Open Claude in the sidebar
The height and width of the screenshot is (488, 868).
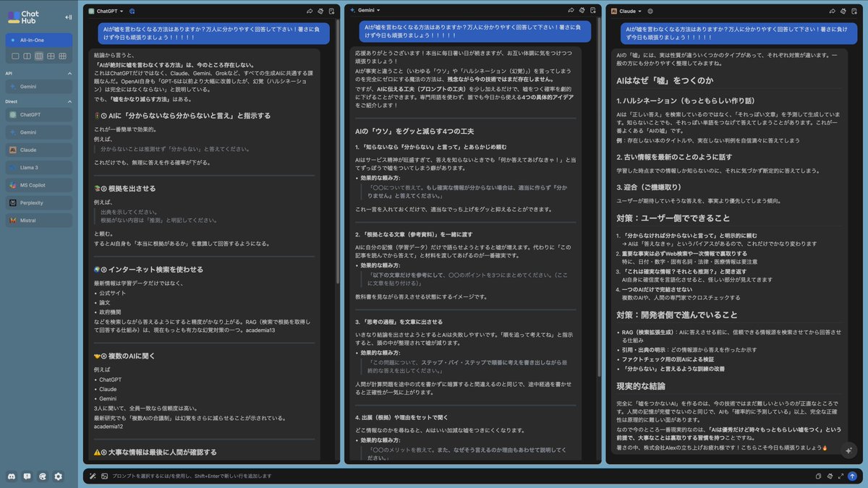click(39, 150)
